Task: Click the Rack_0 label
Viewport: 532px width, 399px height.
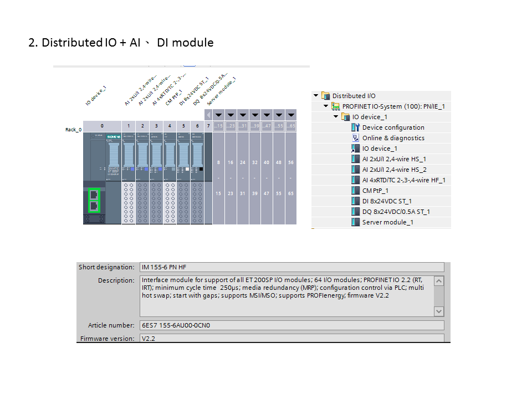Action: coord(73,130)
